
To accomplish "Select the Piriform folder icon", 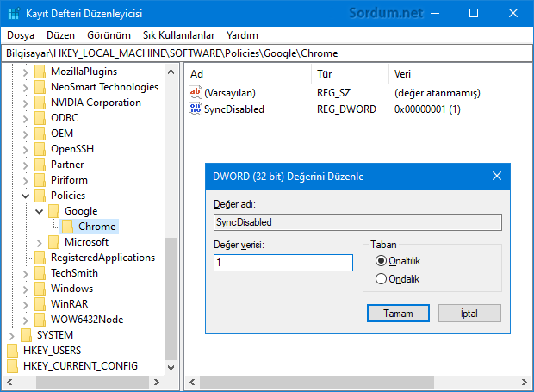I will coord(40,180).
